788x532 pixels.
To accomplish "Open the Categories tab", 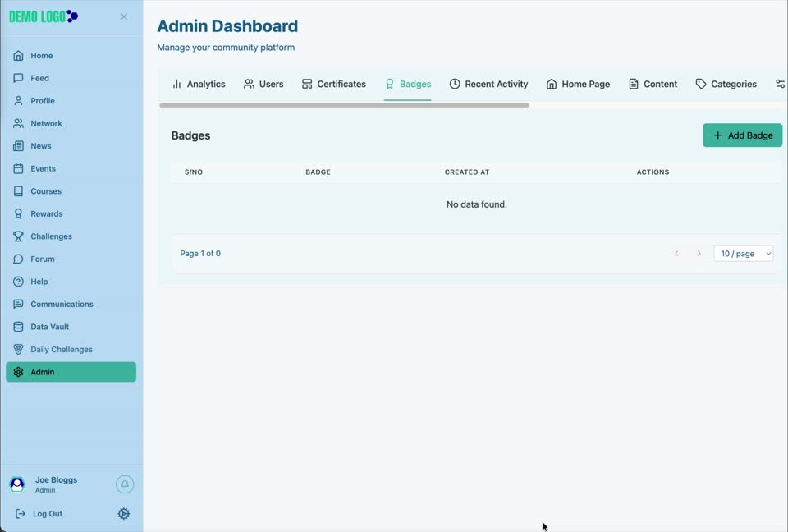I will tap(726, 84).
